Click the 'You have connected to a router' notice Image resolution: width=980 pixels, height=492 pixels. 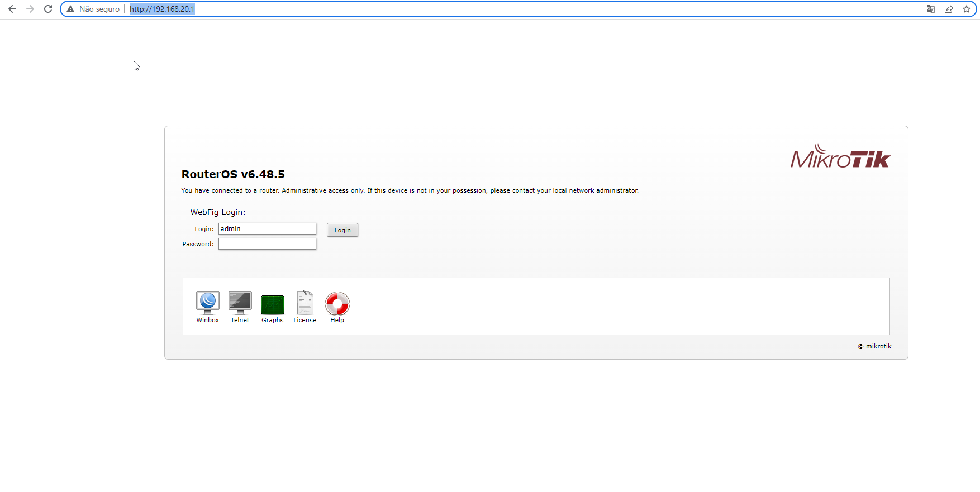410,190
